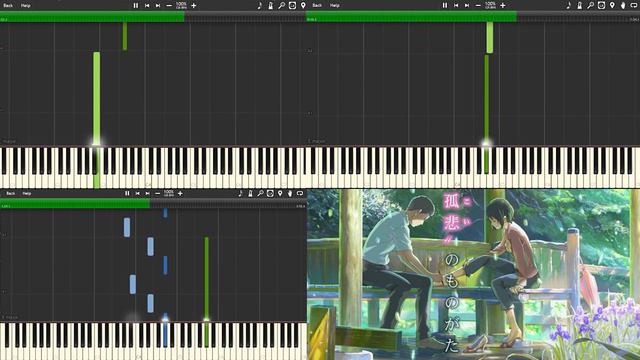Skip to previous section in top-right window
The image size is (640, 360).
[456, 6]
